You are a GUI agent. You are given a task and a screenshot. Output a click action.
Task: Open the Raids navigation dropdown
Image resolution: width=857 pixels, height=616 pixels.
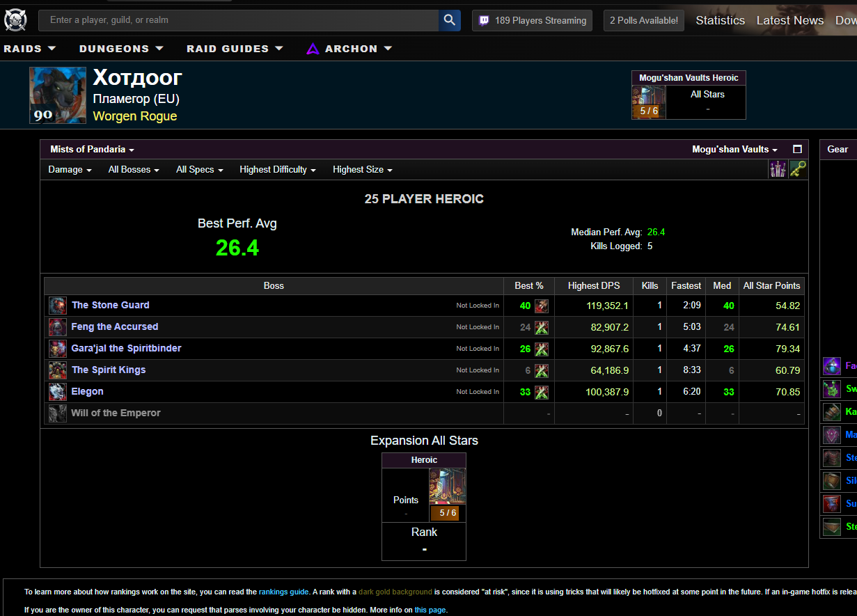(x=30, y=49)
